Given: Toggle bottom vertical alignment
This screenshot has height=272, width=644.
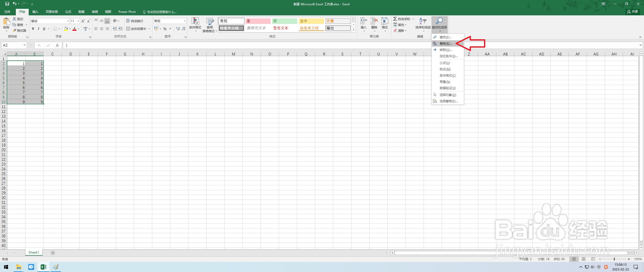Looking at the screenshot, I should (107, 21).
